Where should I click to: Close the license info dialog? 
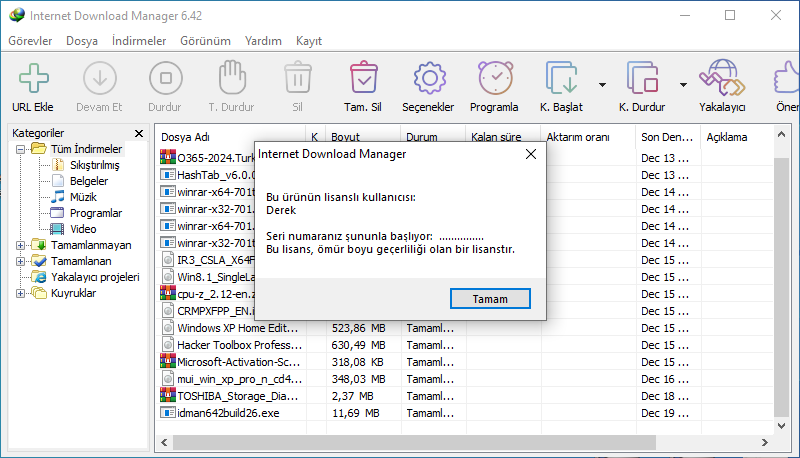[x=531, y=154]
